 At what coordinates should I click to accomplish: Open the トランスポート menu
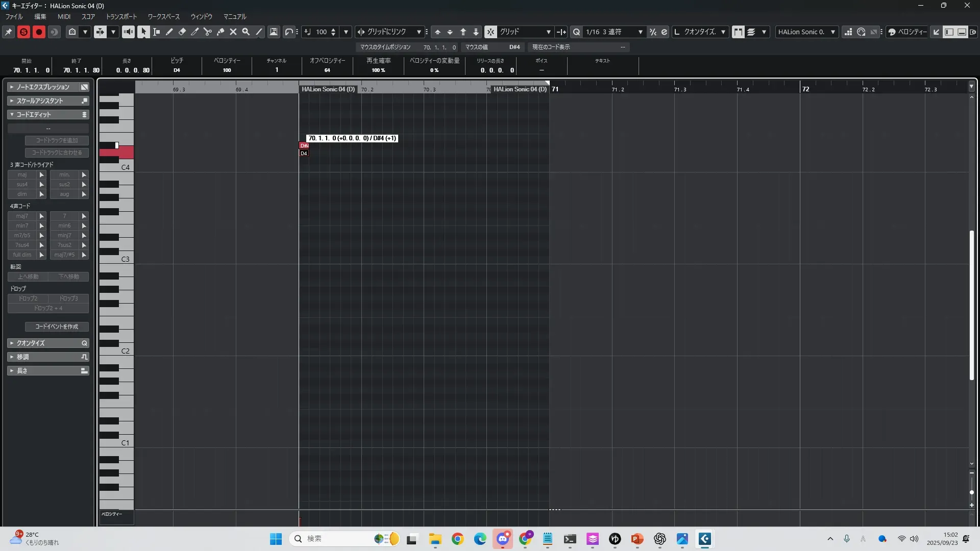coord(121,16)
